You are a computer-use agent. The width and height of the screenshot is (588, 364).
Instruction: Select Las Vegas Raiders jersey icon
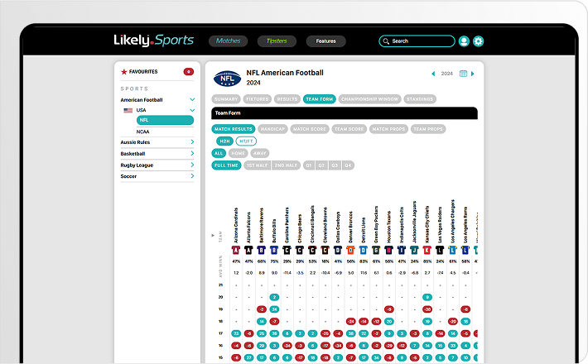tap(440, 250)
